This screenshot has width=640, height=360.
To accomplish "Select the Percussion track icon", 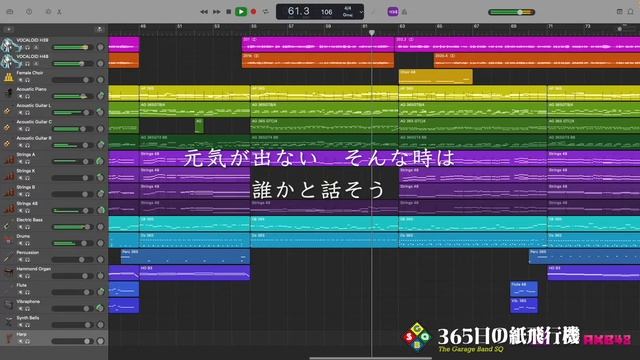I will pyautogui.click(x=8, y=256).
